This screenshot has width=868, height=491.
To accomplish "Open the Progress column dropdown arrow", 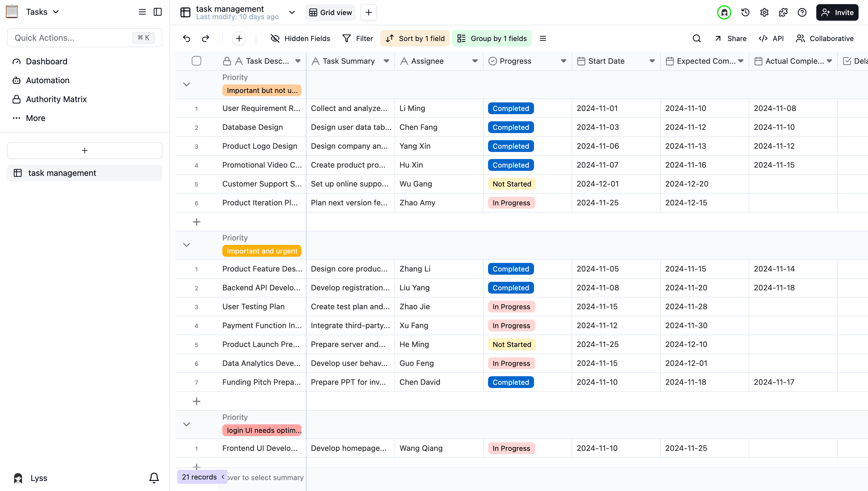I will point(563,61).
